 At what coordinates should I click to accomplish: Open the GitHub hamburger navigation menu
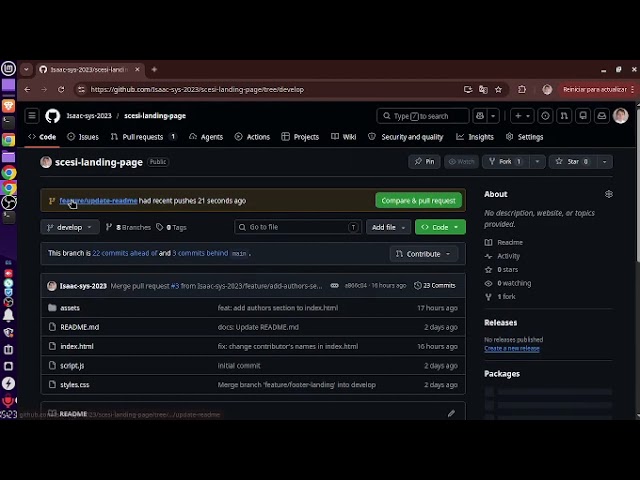32,116
